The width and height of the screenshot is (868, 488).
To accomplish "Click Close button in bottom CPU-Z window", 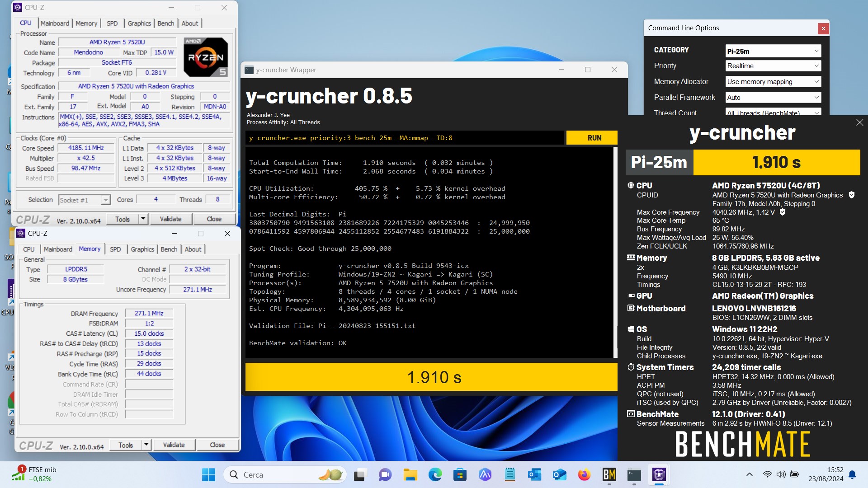I will pos(217,445).
